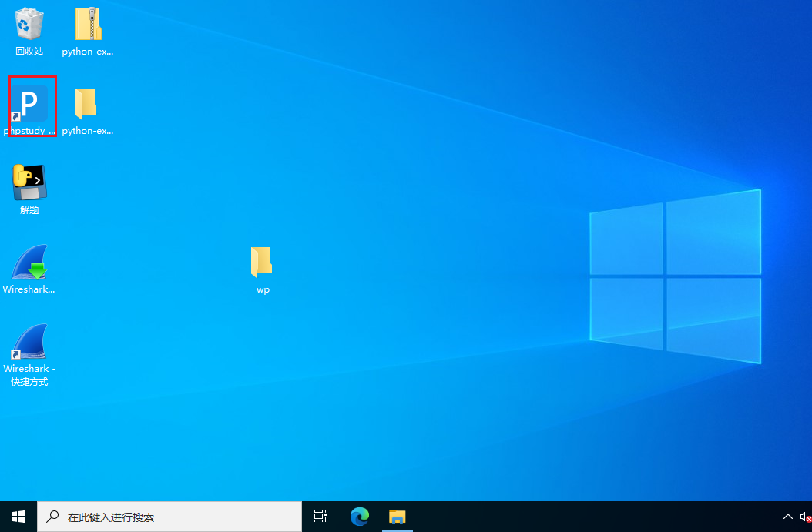Select the python-ex zipped archive icon
The image size is (812, 532).
(x=88, y=25)
